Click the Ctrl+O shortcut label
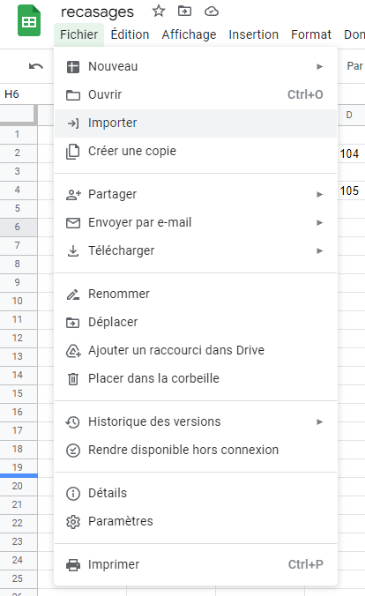Image resolution: width=365 pixels, height=596 pixels. coord(305,95)
